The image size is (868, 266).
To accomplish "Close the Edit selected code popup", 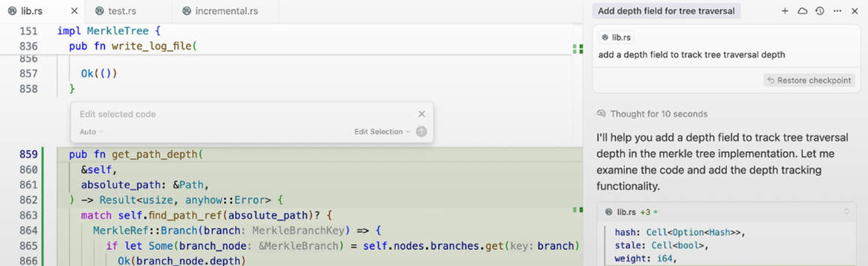I will point(422,114).
